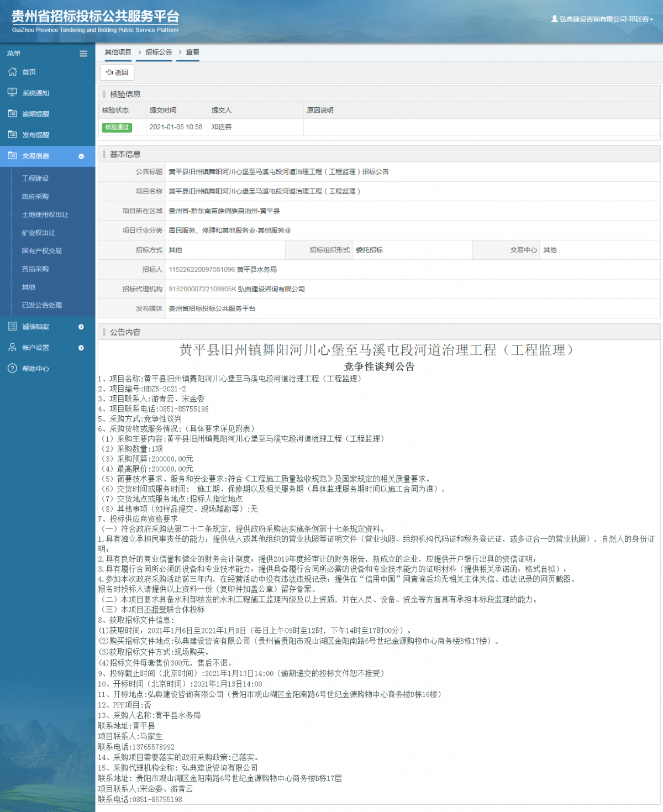Open the user account dropdown 邓廷容
This screenshot has width=663, height=812.
(602, 19)
